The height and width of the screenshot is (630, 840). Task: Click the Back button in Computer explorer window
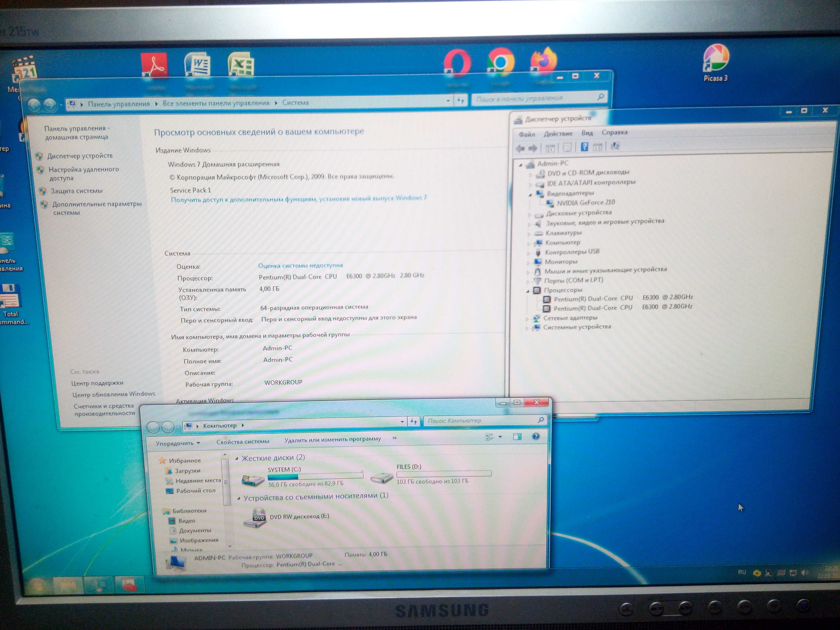153,427
